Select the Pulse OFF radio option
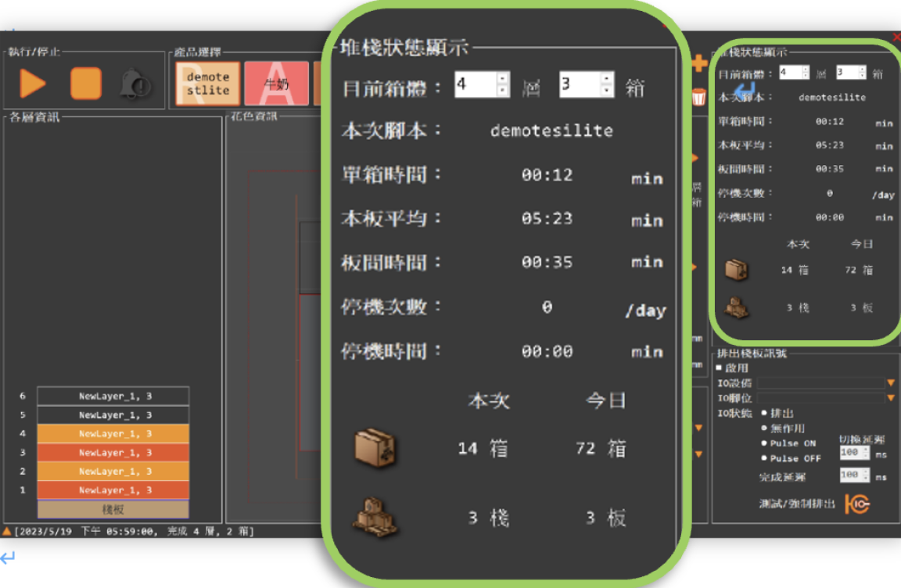The width and height of the screenshot is (901, 588). coord(764,458)
